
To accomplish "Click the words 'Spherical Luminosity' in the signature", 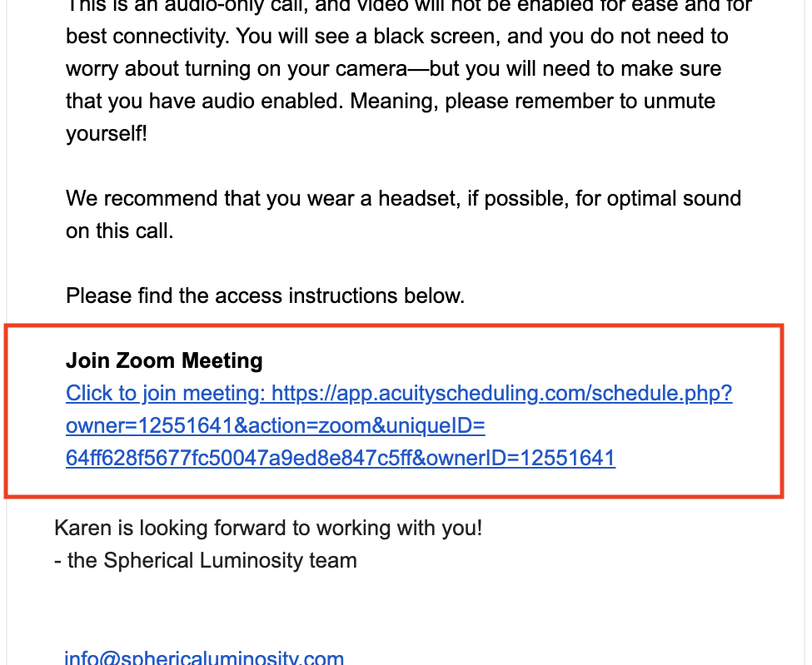I will click(203, 560).
